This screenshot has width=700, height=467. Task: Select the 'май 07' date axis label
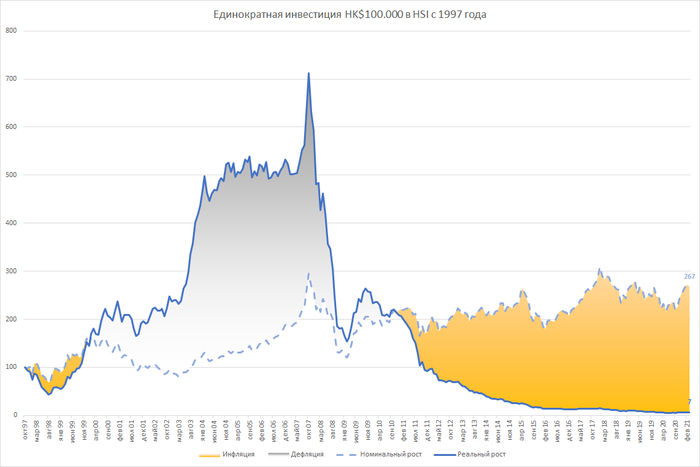(297, 429)
